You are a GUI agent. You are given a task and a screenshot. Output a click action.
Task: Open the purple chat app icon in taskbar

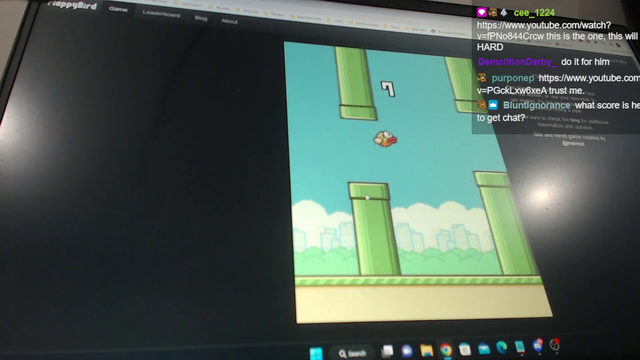407,351
